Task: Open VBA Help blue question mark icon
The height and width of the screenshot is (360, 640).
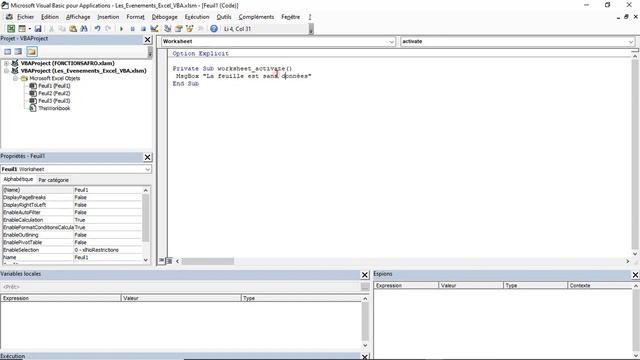Action: [x=213, y=29]
